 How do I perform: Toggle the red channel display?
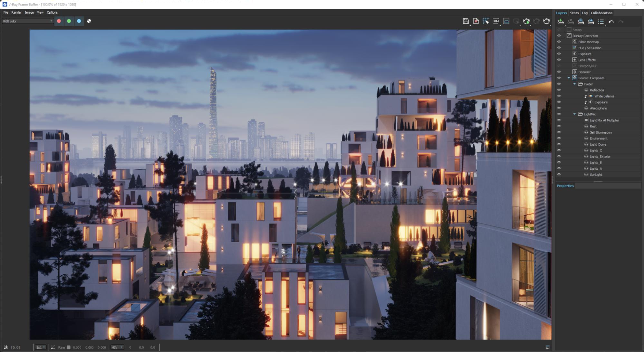59,21
